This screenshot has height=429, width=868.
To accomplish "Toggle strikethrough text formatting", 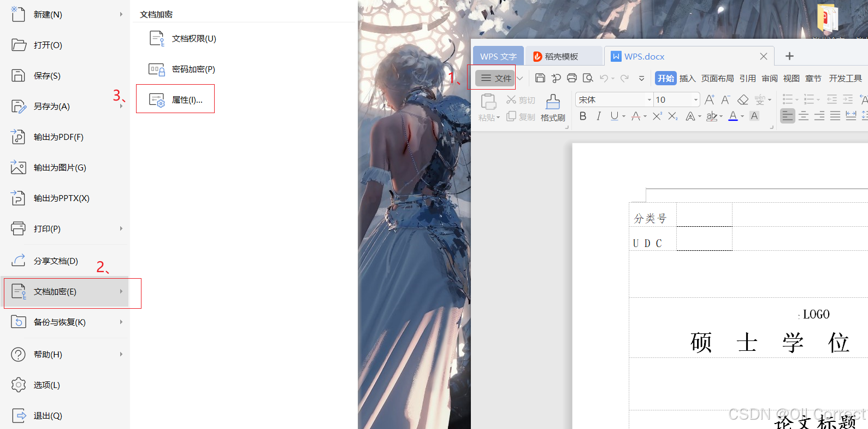I will [x=635, y=116].
